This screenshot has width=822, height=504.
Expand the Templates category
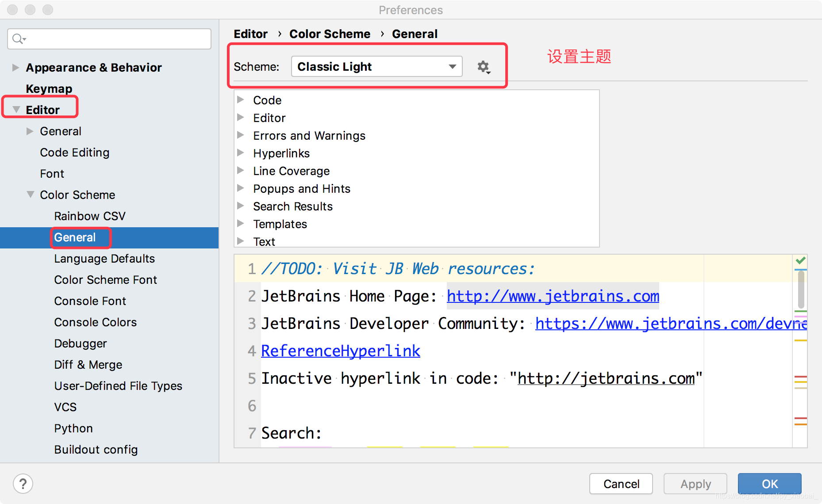pos(241,224)
